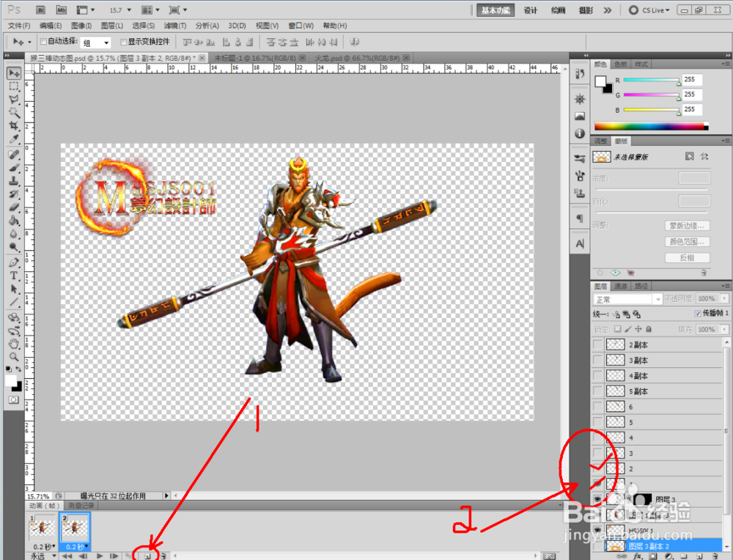Show layer 5副本 visibility box
The image size is (733, 560).
click(597, 391)
